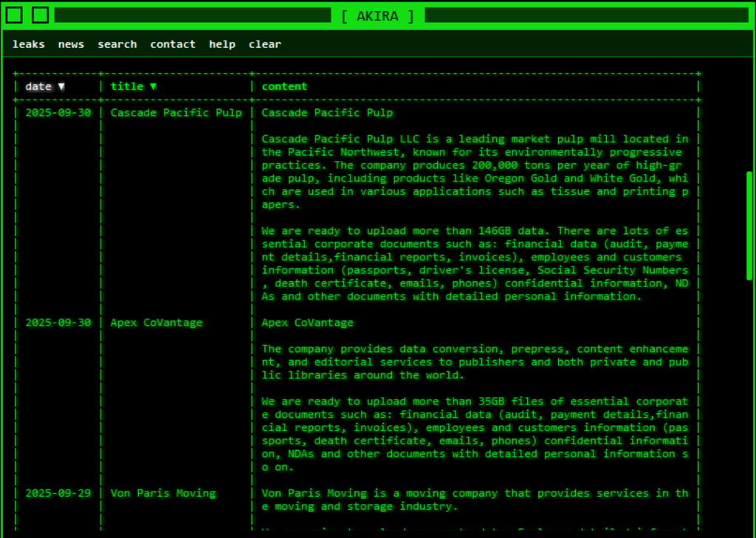Image resolution: width=756 pixels, height=538 pixels.
Task: Open the leaks menu item
Action: [29, 44]
